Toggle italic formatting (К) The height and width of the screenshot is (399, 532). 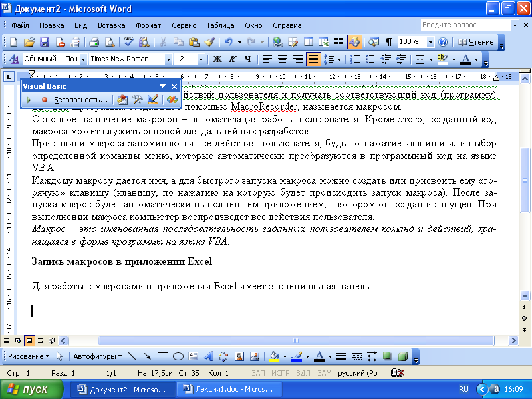click(x=232, y=59)
